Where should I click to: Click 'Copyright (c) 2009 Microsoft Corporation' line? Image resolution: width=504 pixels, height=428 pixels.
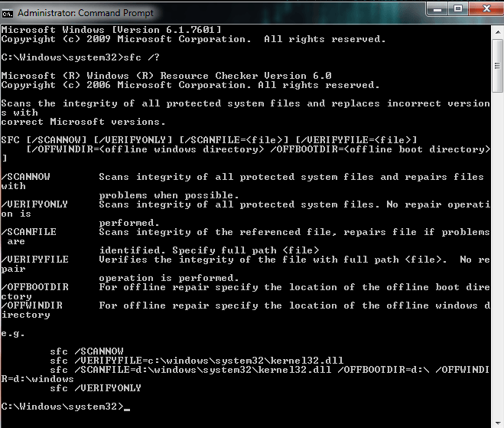[x=193, y=39]
